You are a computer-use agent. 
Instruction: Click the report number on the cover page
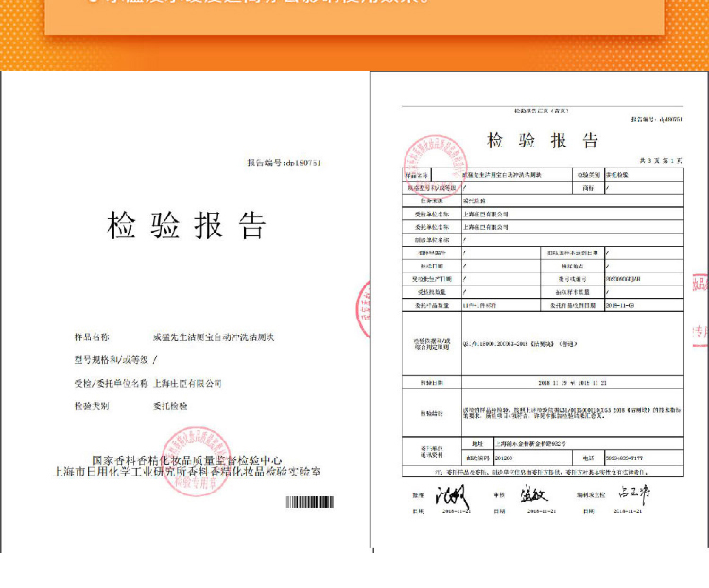pyautogui.click(x=284, y=163)
